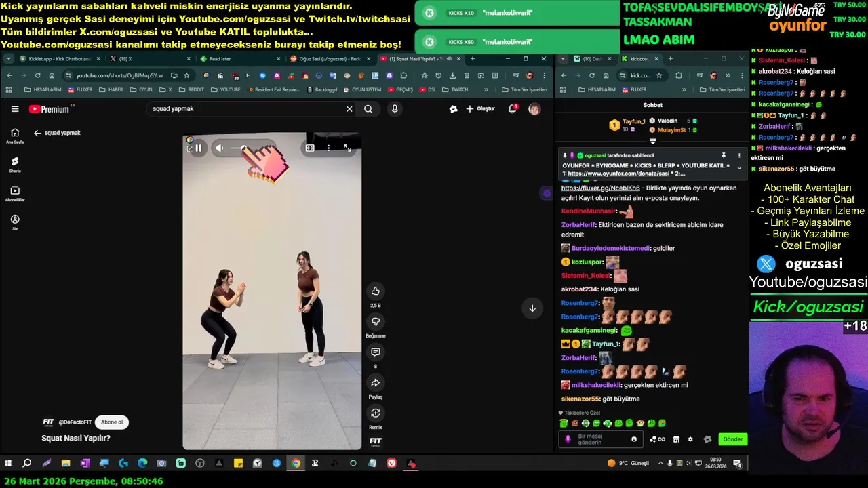Open pinned message three-dot menu

[x=739, y=155]
